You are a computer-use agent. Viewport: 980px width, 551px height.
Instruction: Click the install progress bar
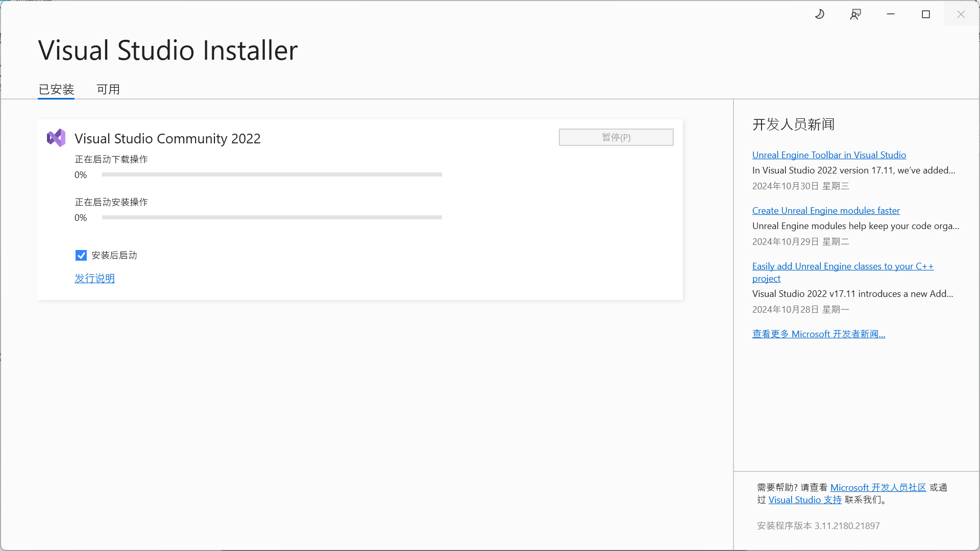click(272, 217)
